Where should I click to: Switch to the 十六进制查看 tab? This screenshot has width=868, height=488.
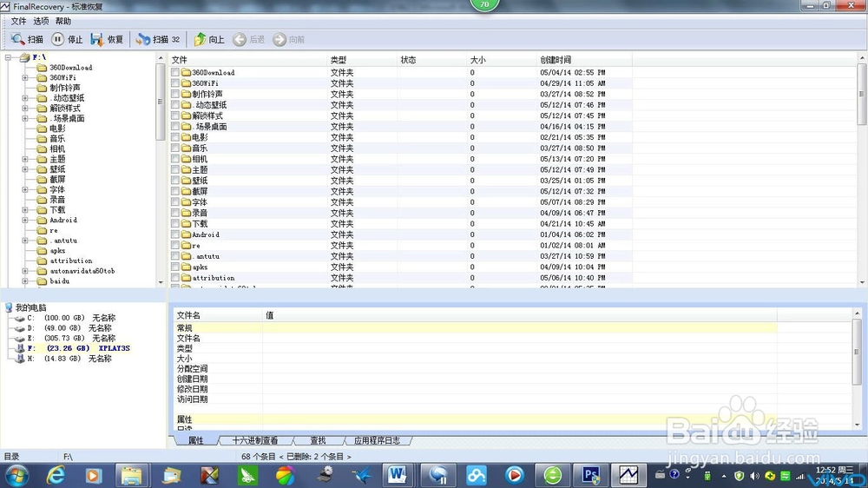pyautogui.click(x=254, y=440)
